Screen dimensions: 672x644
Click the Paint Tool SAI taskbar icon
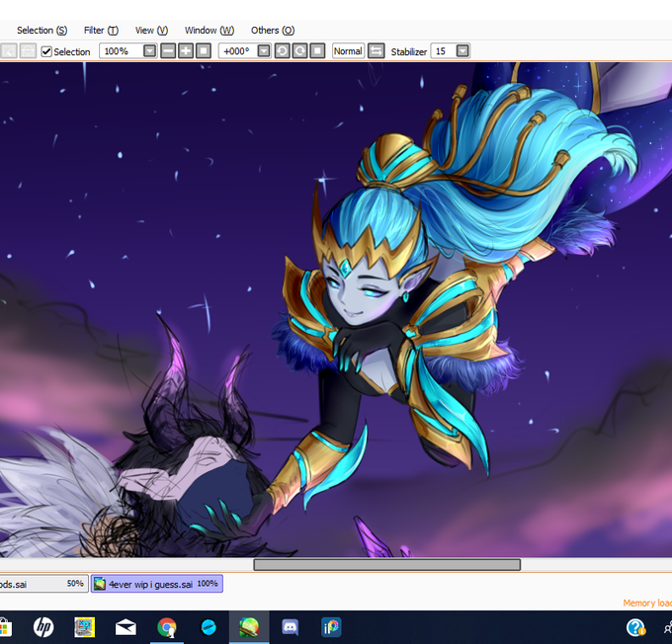[x=249, y=628]
